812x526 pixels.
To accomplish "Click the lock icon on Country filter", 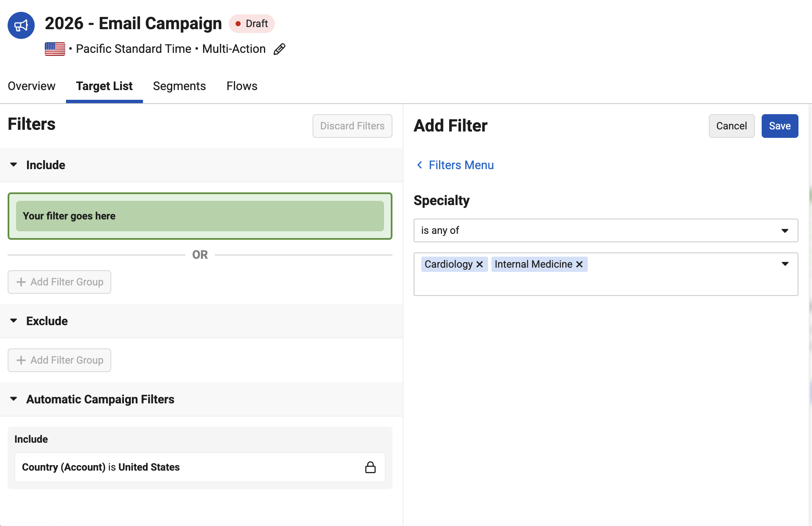I will (x=370, y=467).
